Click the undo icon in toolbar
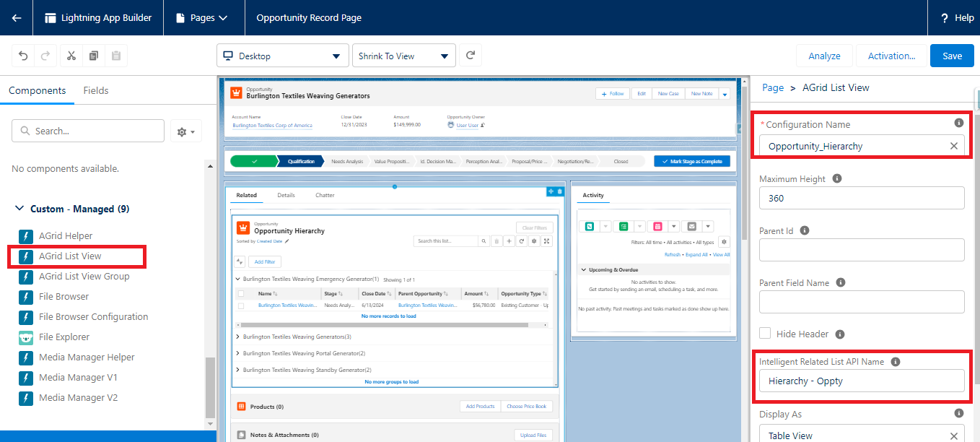 coord(24,56)
